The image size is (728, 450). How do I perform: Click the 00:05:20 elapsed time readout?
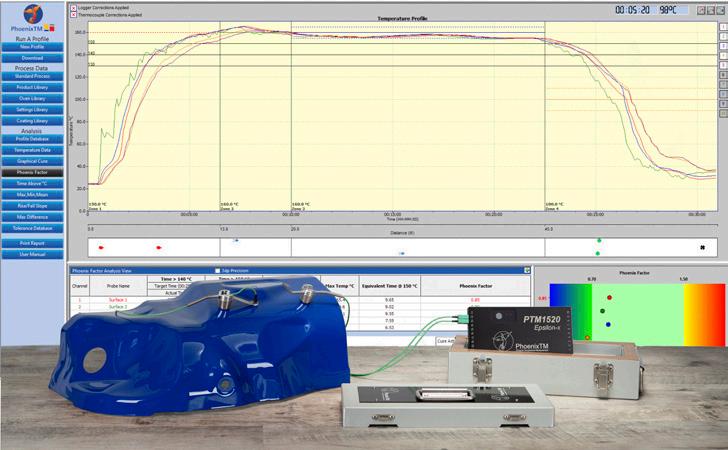pyautogui.click(x=632, y=10)
